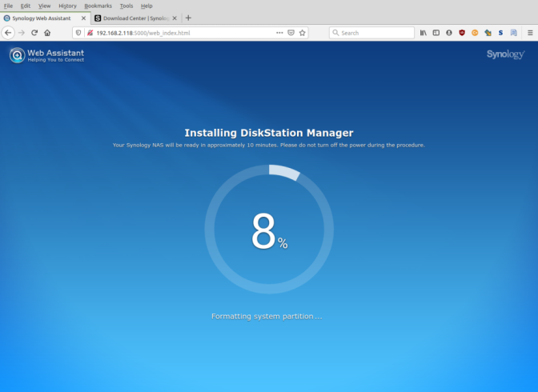Click the 'approximately 10 minutes' notice text
Viewport: 538px width, 392px height.
point(269,145)
